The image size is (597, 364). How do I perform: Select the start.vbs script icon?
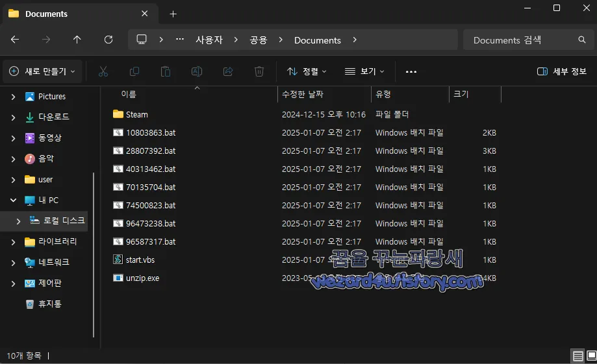[x=118, y=260]
